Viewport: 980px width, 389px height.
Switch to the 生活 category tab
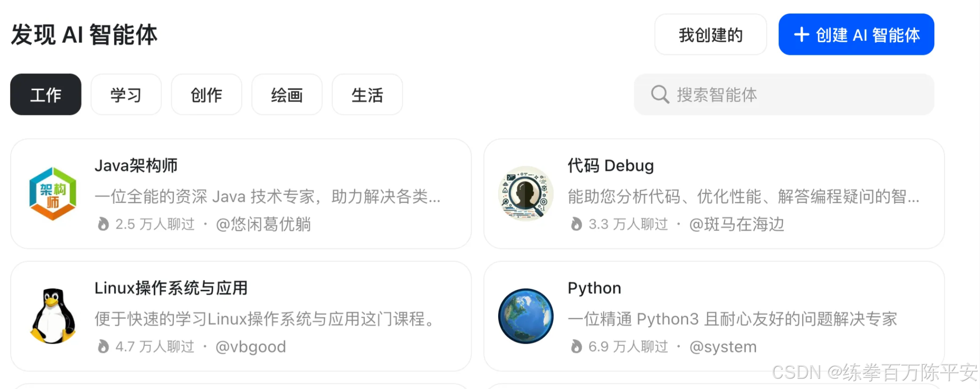[x=367, y=94]
